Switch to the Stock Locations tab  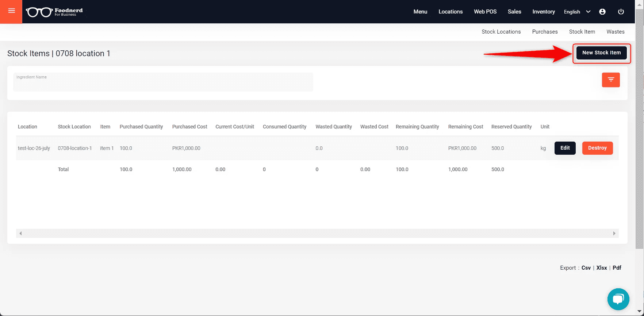click(501, 32)
